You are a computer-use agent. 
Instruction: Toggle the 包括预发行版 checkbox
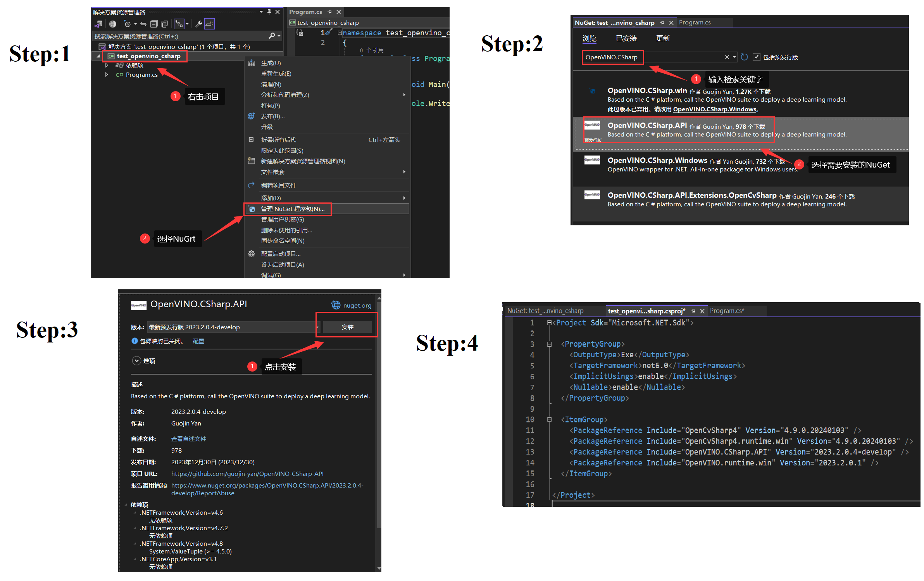click(x=756, y=57)
